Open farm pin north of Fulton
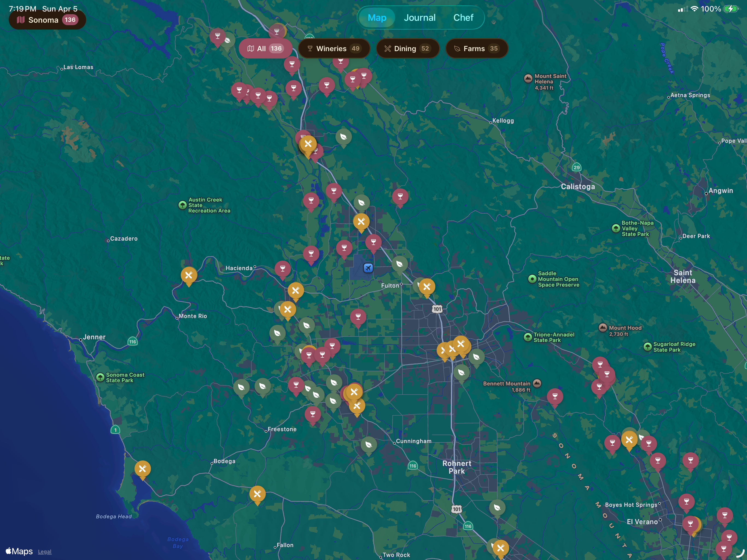The image size is (747, 560). (x=399, y=265)
